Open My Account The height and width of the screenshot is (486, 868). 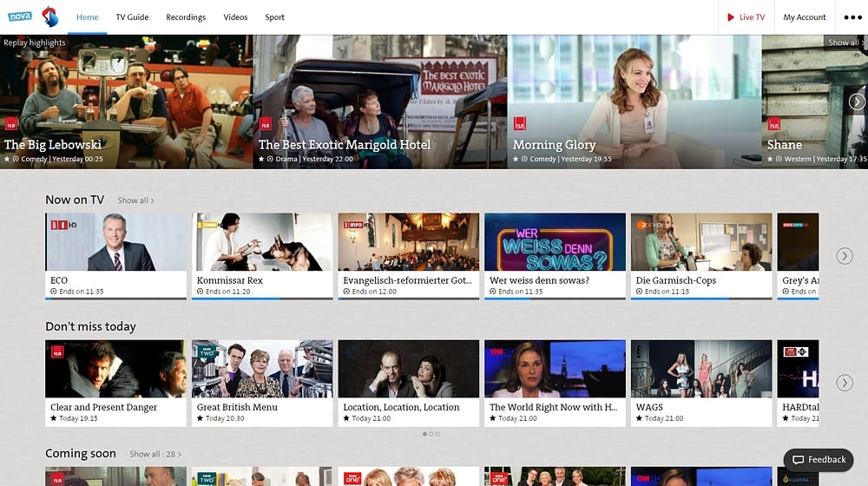click(x=805, y=17)
